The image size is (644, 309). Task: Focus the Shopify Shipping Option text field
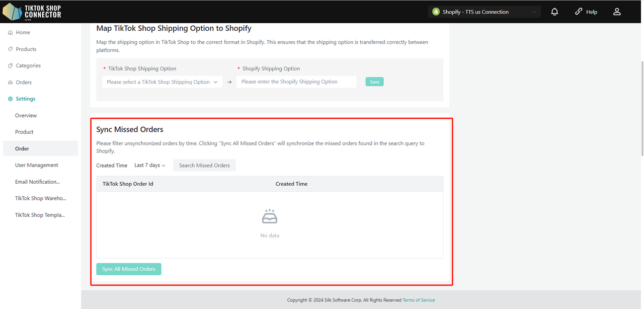point(296,82)
